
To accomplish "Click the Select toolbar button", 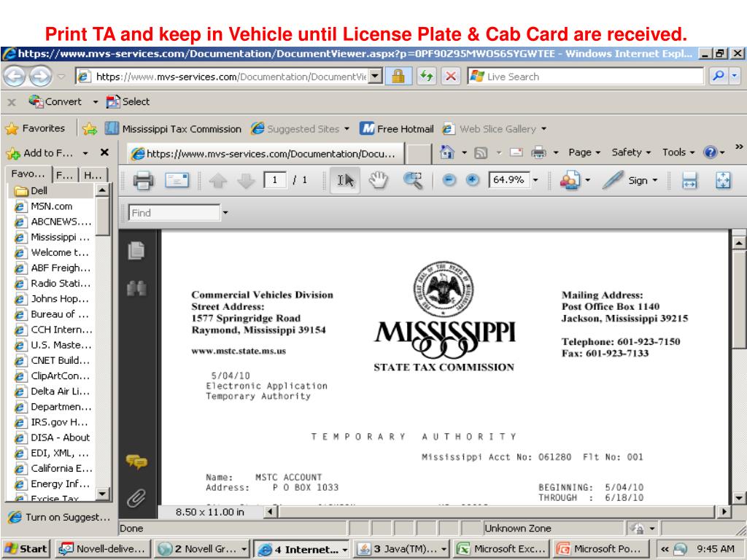I will (x=128, y=101).
